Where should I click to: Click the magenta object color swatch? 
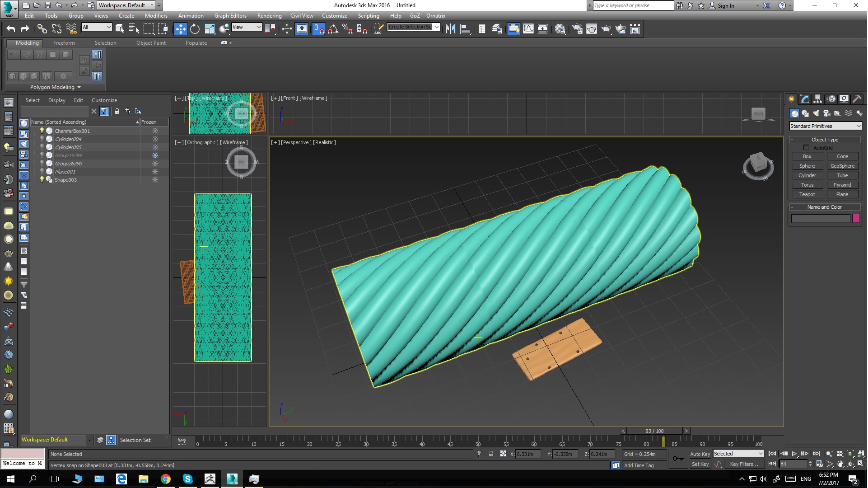tap(856, 219)
